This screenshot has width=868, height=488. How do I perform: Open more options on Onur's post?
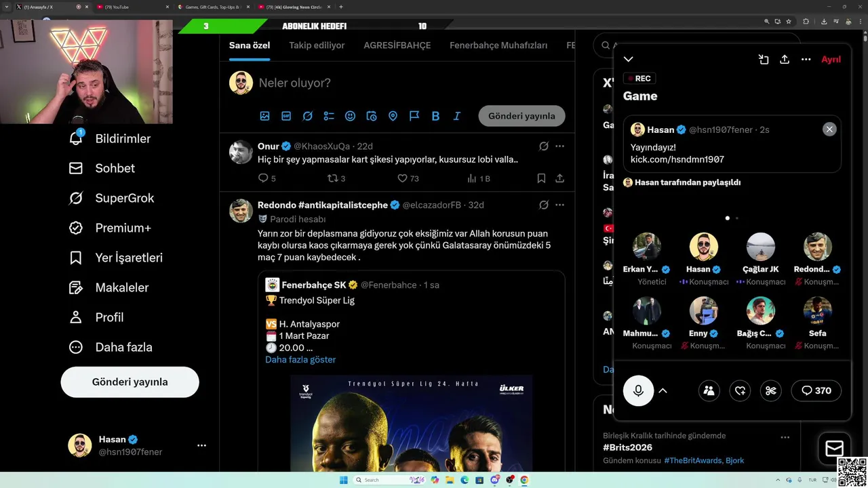[x=559, y=146]
